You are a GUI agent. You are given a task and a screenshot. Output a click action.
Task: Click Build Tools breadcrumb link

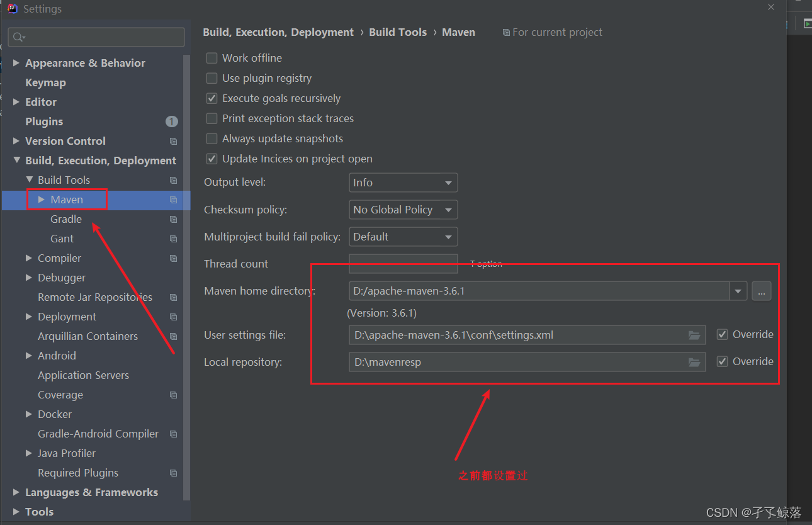pos(398,32)
